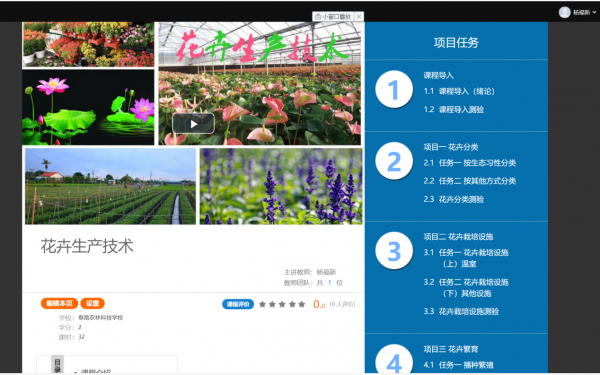Viewport: 600px width, 375px height.
Task: Select the 课程导入 section heading
Action: [439, 75]
